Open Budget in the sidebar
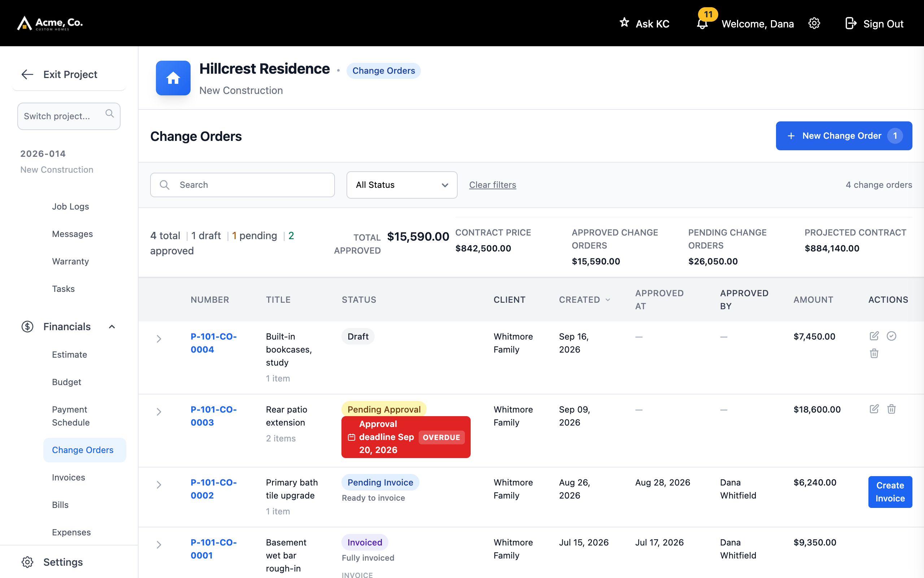Viewport: 924px width, 578px height. click(66, 382)
